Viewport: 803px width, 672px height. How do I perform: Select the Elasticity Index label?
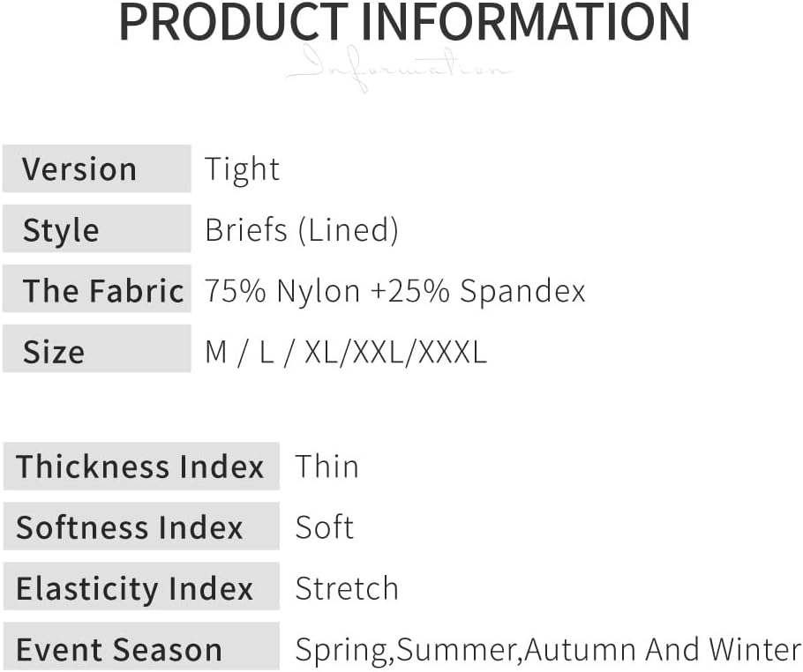[x=140, y=587]
